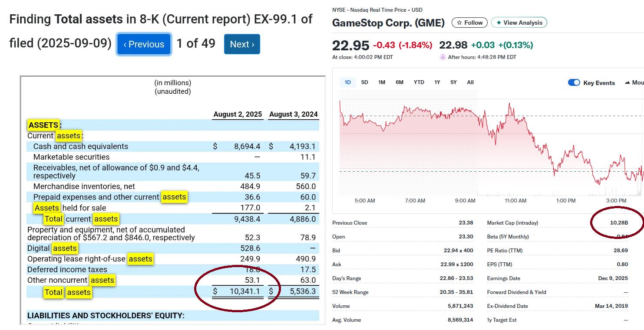Select the 1Y chart range
This screenshot has width=644, height=330.
[437, 82]
